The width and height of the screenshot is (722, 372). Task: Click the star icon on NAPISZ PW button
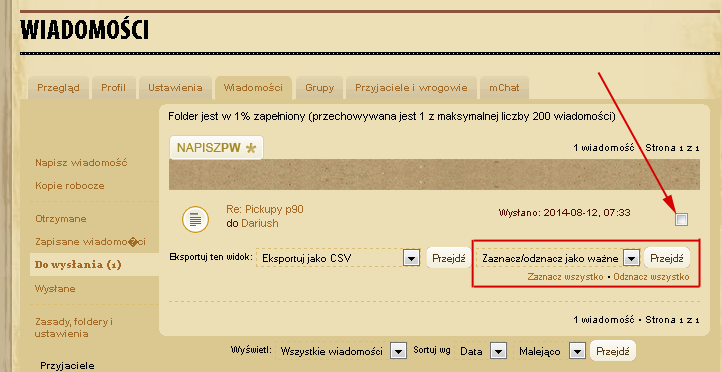(x=250, y=148)
